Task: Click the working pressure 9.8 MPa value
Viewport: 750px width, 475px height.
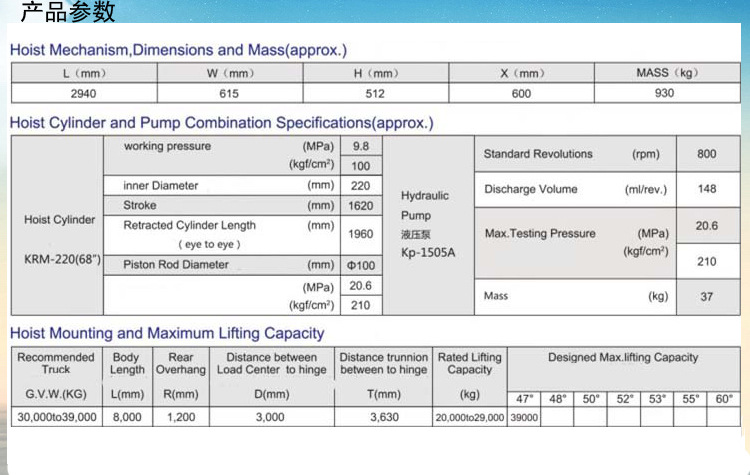Action: [x=361, y=146]
